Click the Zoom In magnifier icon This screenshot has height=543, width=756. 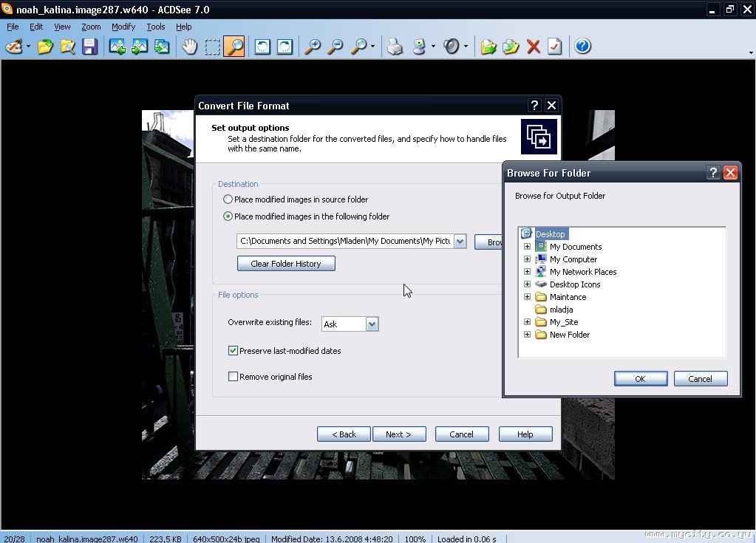point(313,47)
